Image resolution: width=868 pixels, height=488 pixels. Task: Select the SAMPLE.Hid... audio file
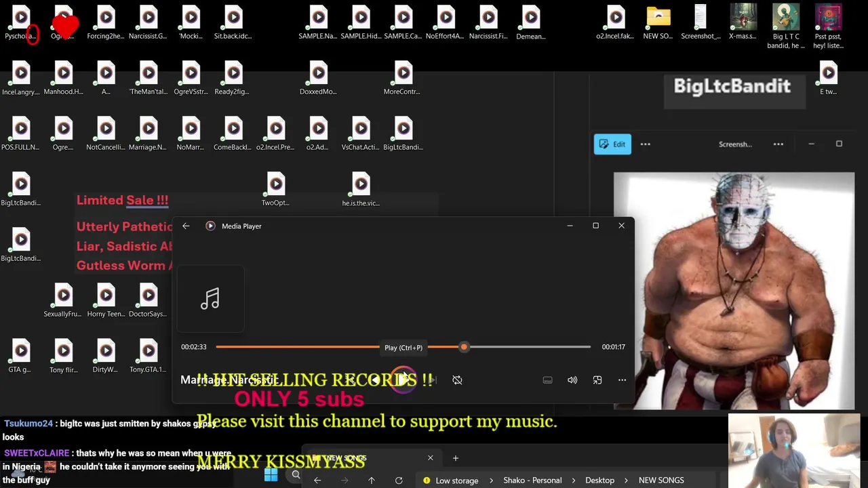coord(361,22)
